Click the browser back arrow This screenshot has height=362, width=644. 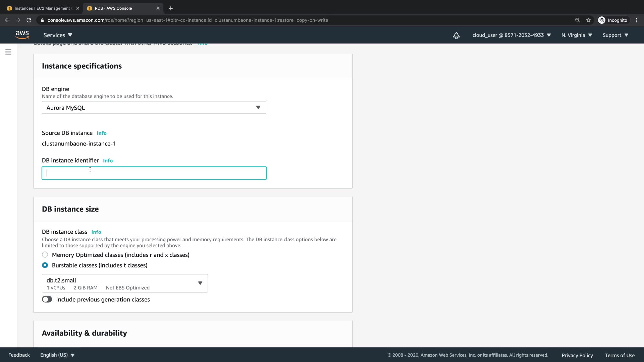(x=7, y=20)
